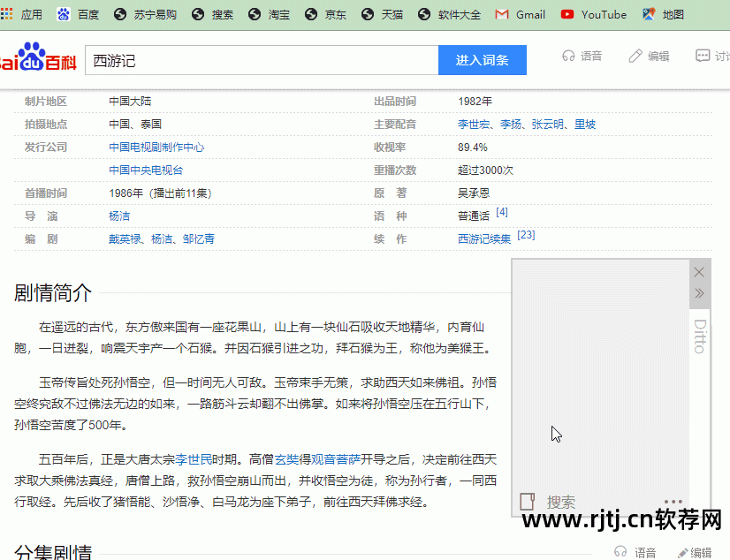This screenshot has height=560, width=730.
Task: Click the 中国、泰国 filming location value
Action: click(135, 125)
